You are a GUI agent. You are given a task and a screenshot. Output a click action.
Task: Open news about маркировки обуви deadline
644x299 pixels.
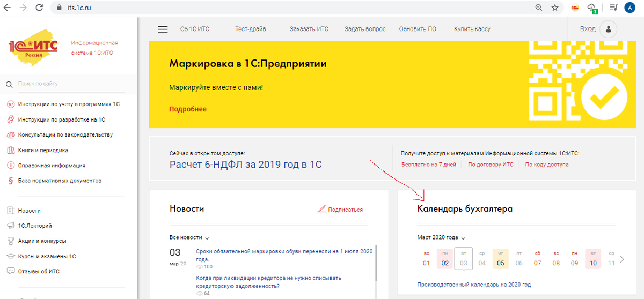click(284, 255)
